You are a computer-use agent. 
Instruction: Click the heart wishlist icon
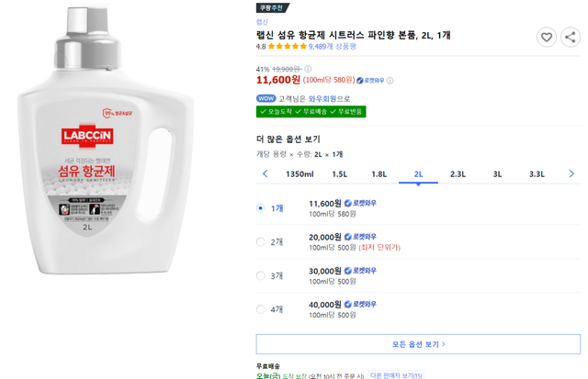[x=547, y=38]
